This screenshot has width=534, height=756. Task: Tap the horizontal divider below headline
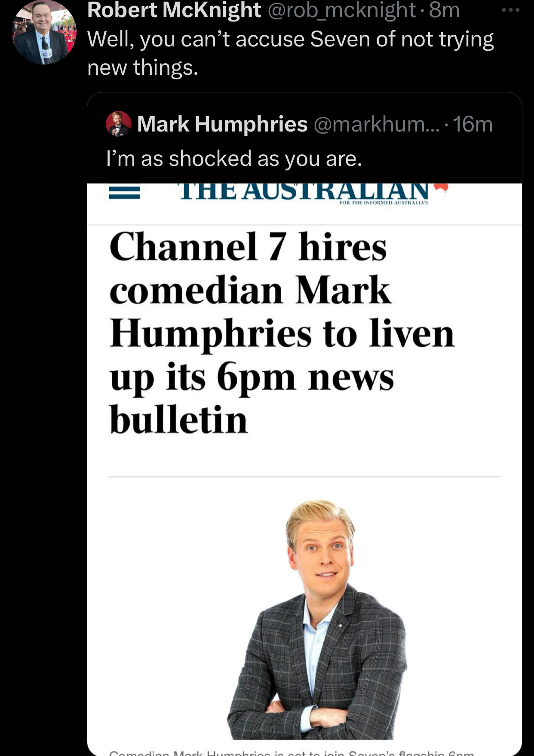(304, 476)
